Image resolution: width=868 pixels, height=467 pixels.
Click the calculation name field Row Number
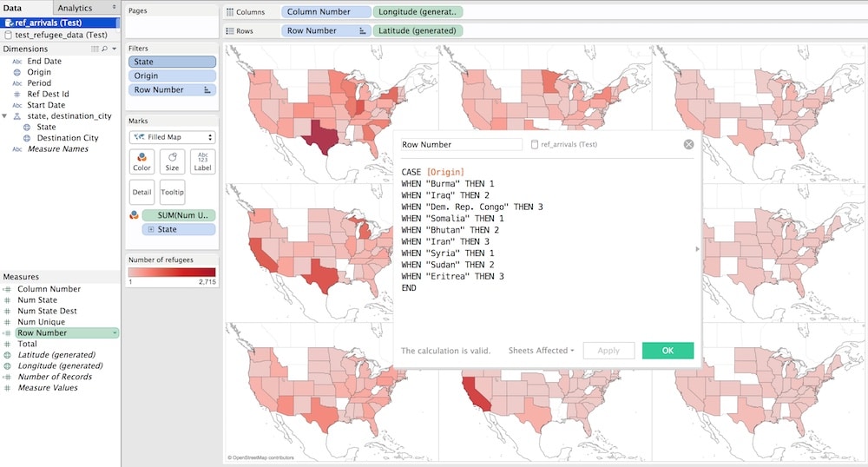click(x=460, y=145)
